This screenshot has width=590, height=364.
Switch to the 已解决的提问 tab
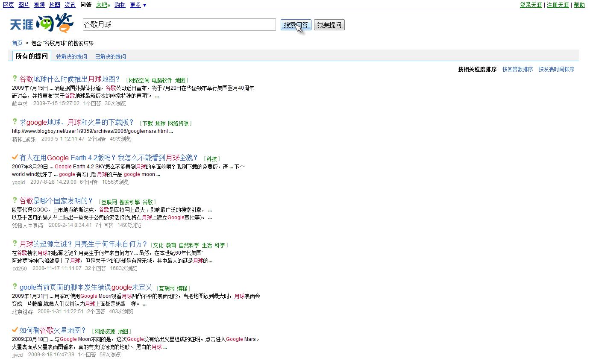tap(111, 56)
